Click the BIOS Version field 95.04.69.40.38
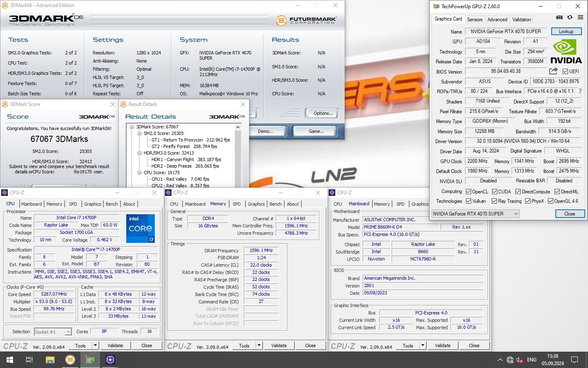Screen dimensions: 588x368 pos(506,71)
